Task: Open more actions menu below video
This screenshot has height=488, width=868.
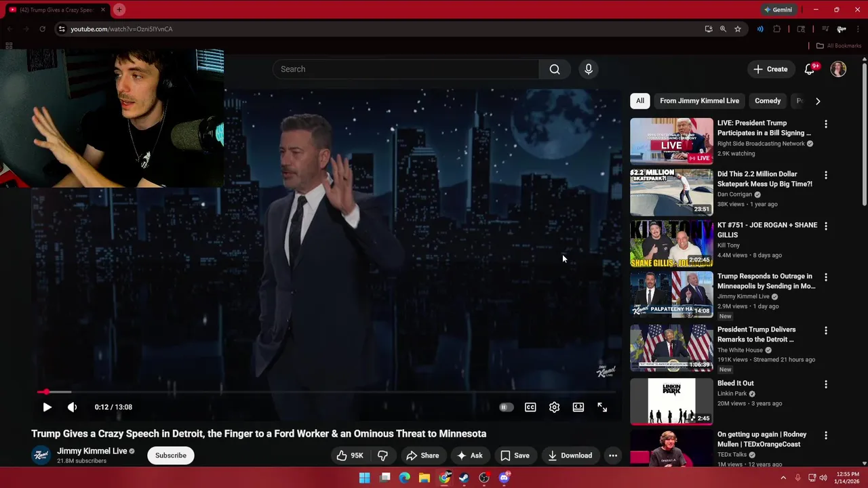Action: click(x=613, y=455)
